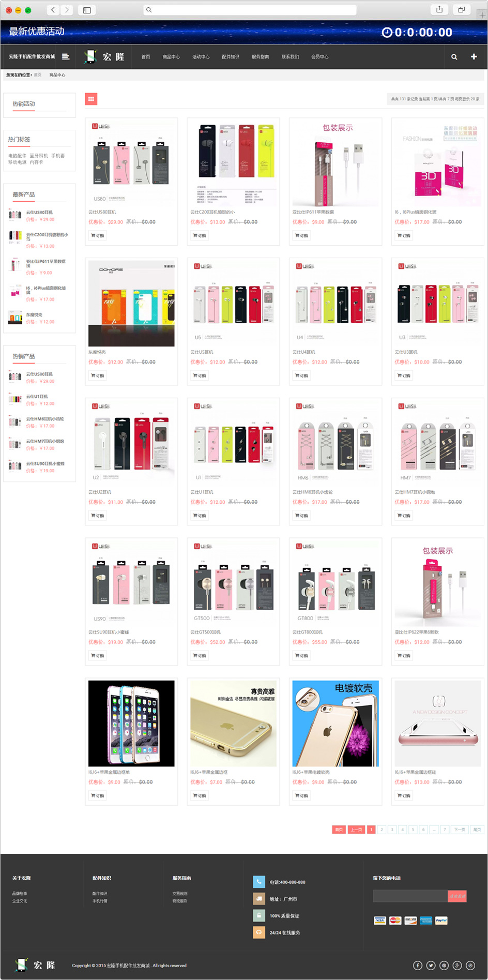This screenshot has height=980, width=488.
Task: Go to page 3 in pagination
Action: [392, 830]
